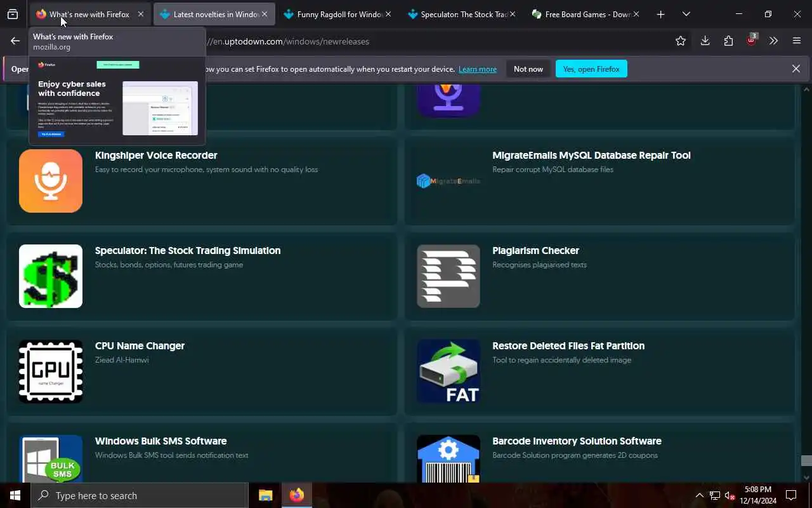This screenshot has width=812, height=508.
Task: Open Firefox View icon in tab strip
Action: coord(13,14)
